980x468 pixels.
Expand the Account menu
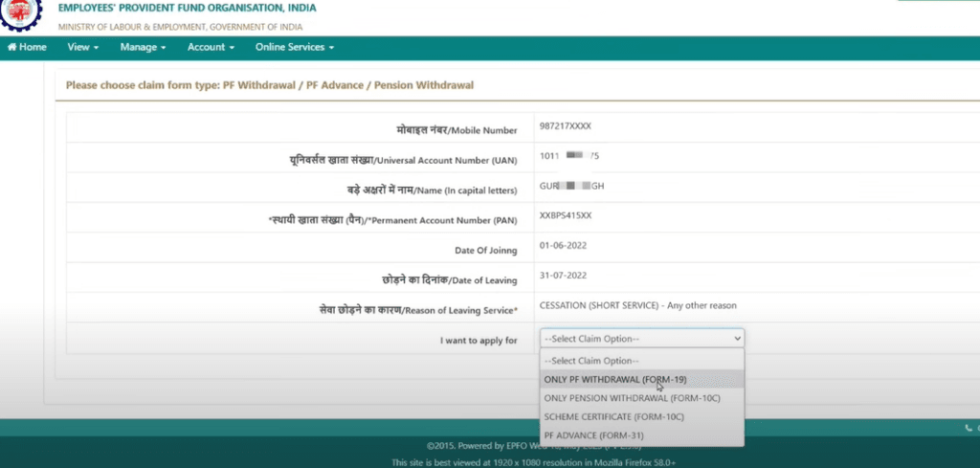(x=211, y=47)
